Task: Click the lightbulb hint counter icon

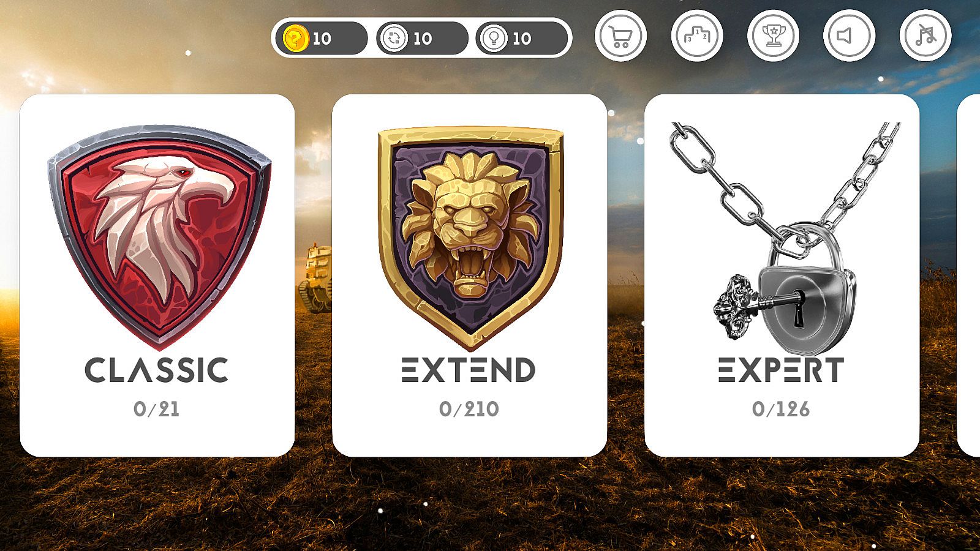Action: click(x=493, y=39)
